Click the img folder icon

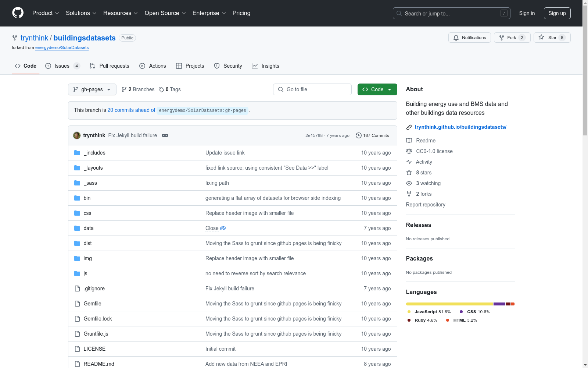coord(77,258)
